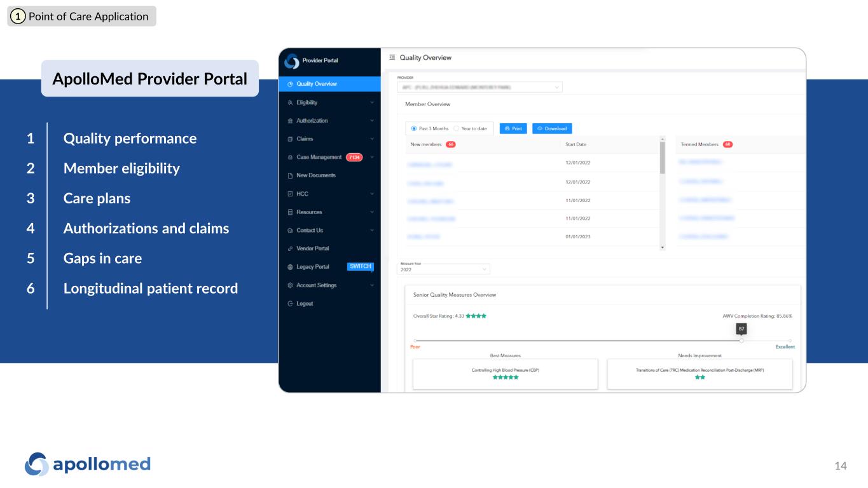Open the Eligibility menu item

[x=329, y=102]
